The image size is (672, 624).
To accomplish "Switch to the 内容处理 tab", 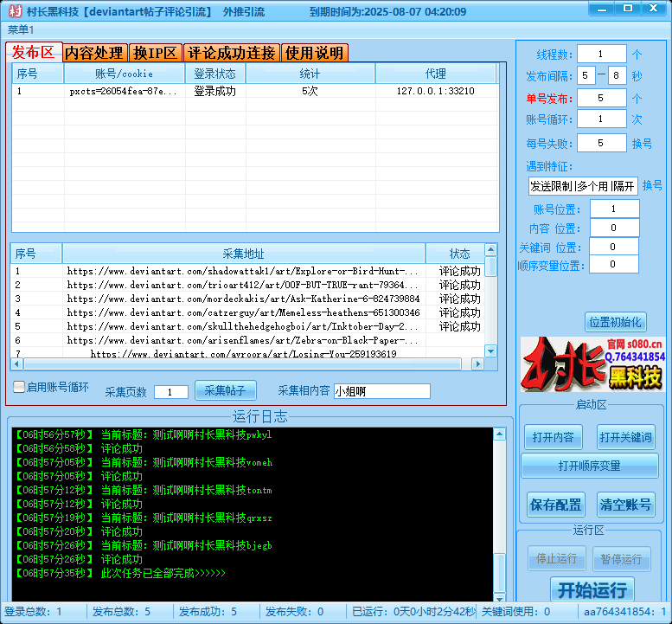I will click(95, 53).
